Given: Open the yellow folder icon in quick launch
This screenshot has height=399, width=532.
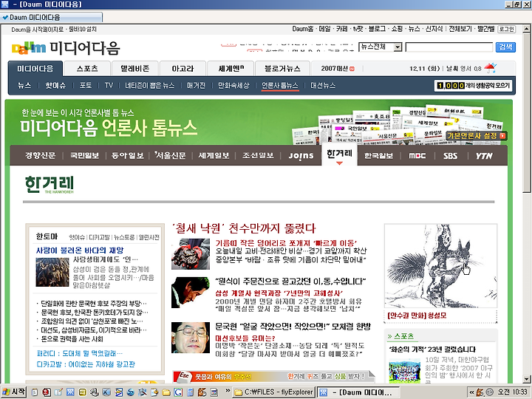Looking at the screenshot, I should tap(166, 392).
